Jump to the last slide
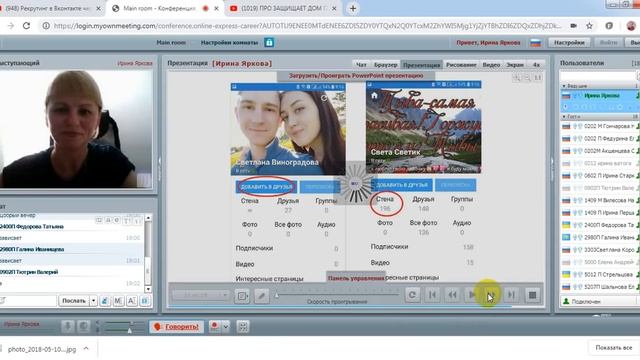The height and width of the screenshot is (360, 640). 511,295
